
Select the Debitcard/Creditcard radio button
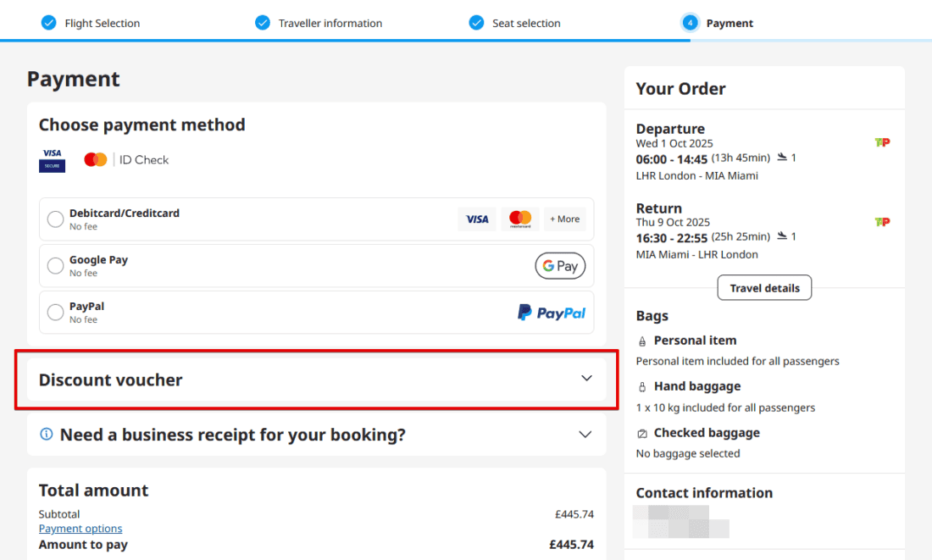tap(55, 219)
